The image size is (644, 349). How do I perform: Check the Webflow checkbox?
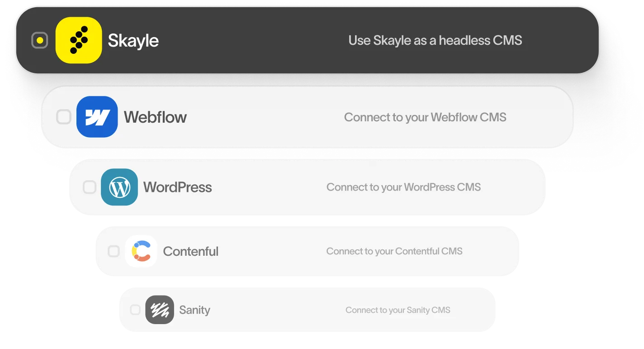tap(64, 117)
